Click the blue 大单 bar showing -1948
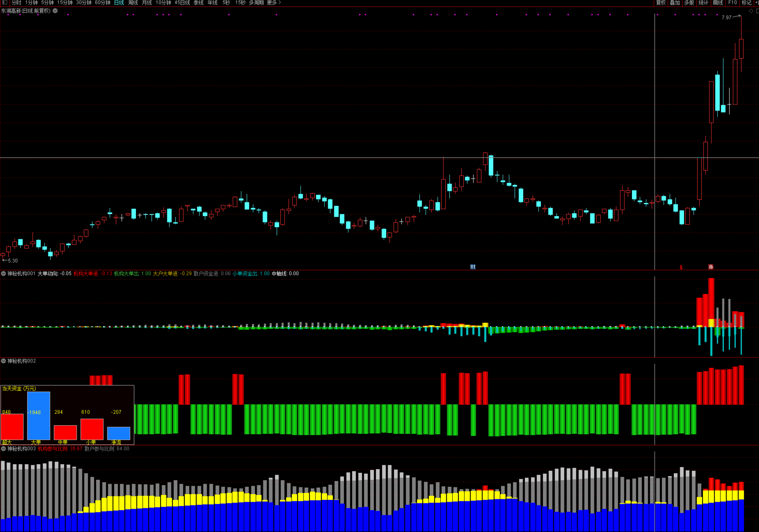 [x=39, y=416]
